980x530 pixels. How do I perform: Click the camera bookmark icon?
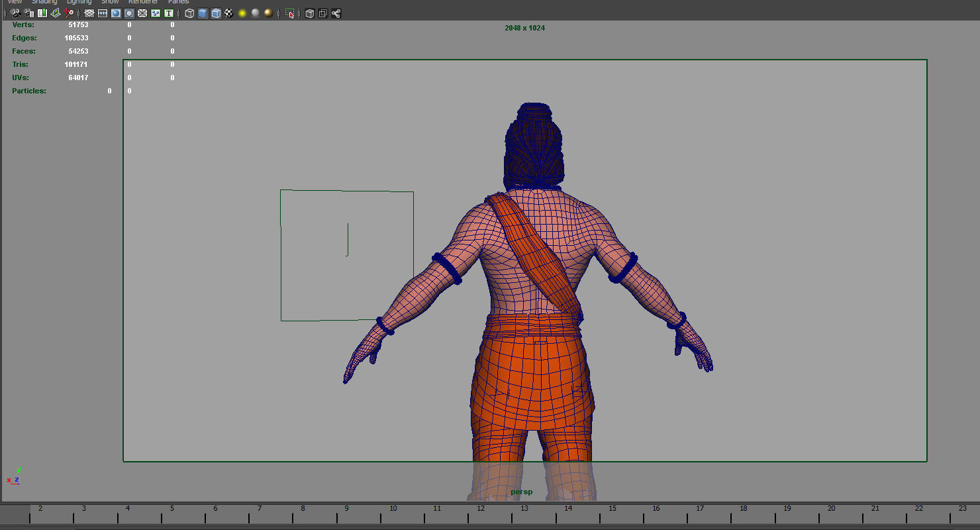click(42, 13)
